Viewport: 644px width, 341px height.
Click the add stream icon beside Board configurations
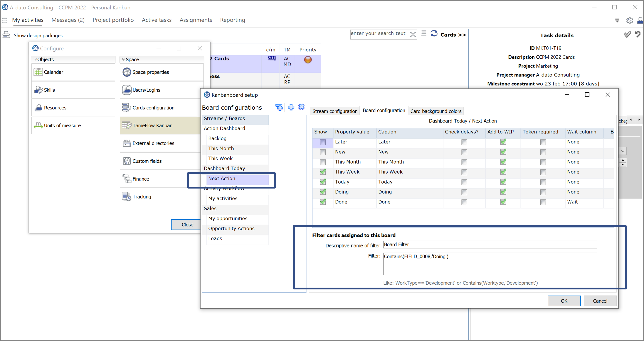pos(279,107)
